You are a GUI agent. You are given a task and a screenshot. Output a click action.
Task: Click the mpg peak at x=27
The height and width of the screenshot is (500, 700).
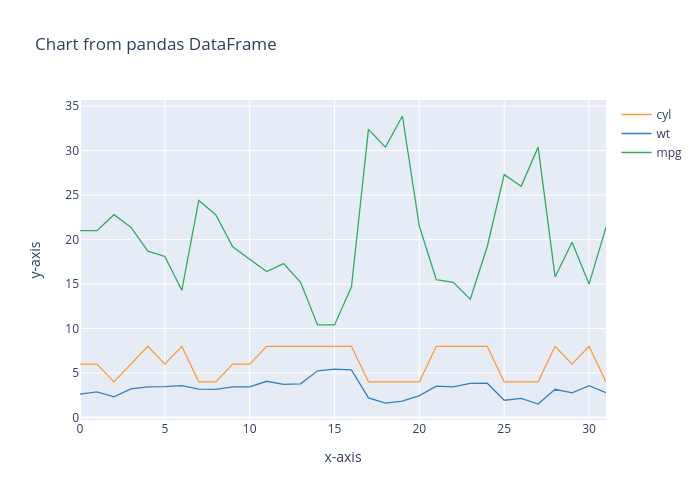tap(538, 147)
